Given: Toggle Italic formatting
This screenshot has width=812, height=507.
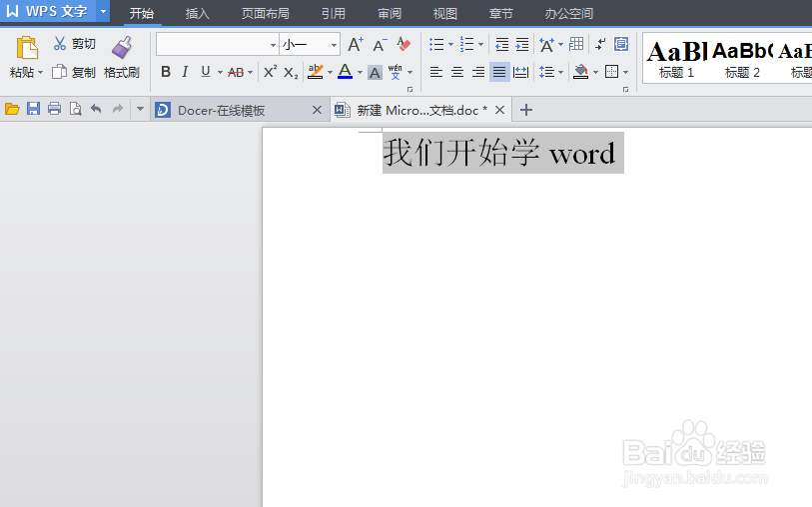Looking at the screenshot, I should [x=185, y=72].
